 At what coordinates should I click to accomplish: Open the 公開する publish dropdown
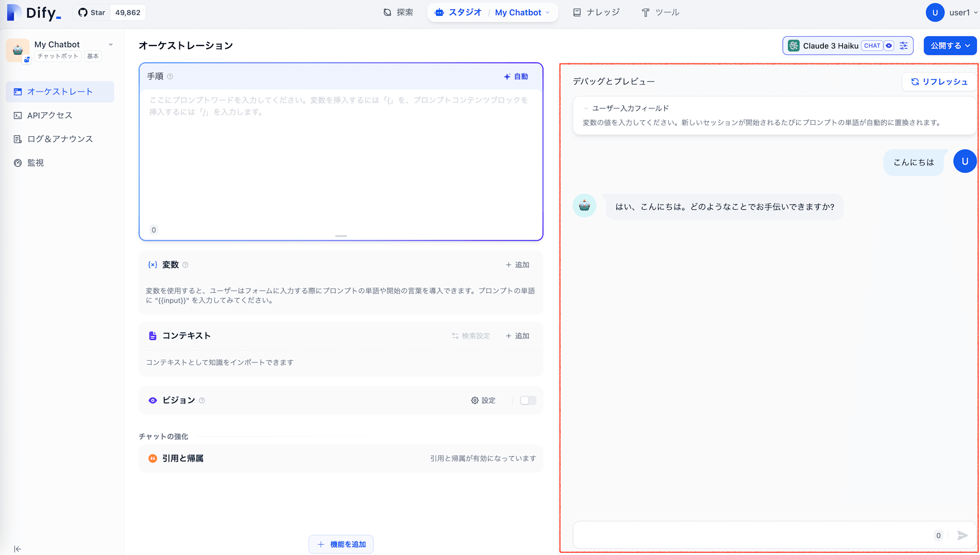pyautogui.click(x=950, y=46)
